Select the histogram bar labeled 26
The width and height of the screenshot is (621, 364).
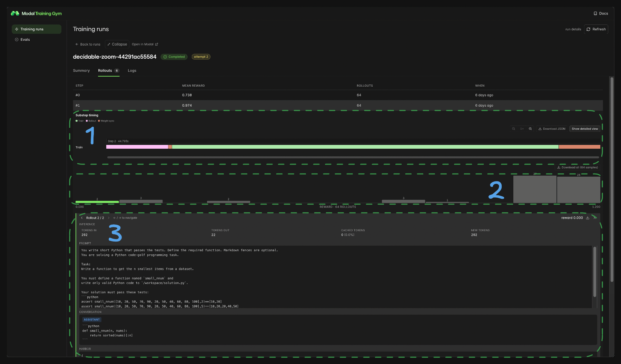click(x=579, y=190)
